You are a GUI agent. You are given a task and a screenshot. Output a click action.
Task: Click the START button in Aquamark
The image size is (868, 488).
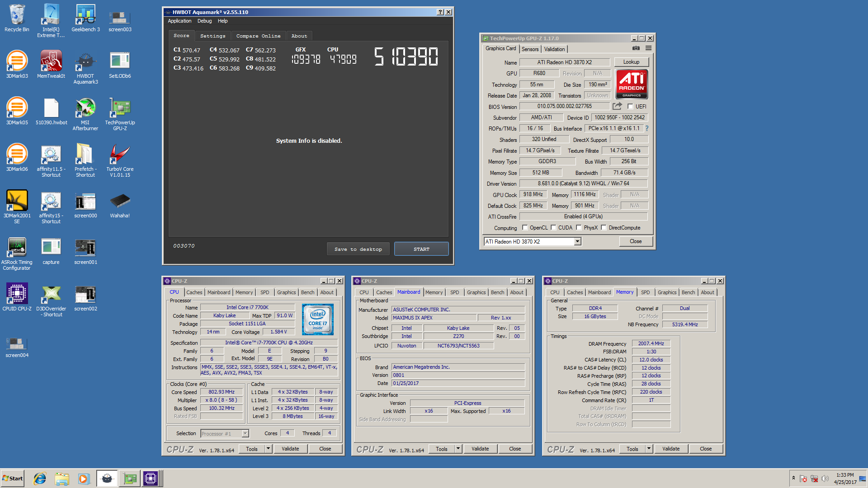pos(421,249)
